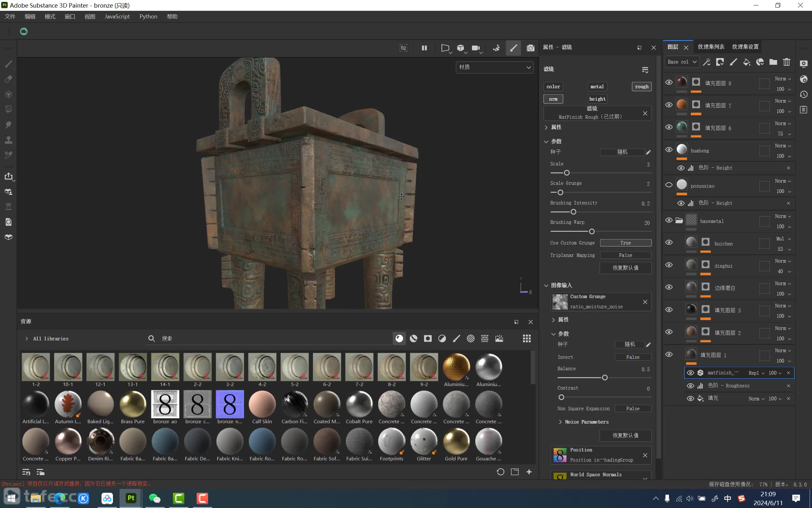Click the color channel button

click(553, 86)
